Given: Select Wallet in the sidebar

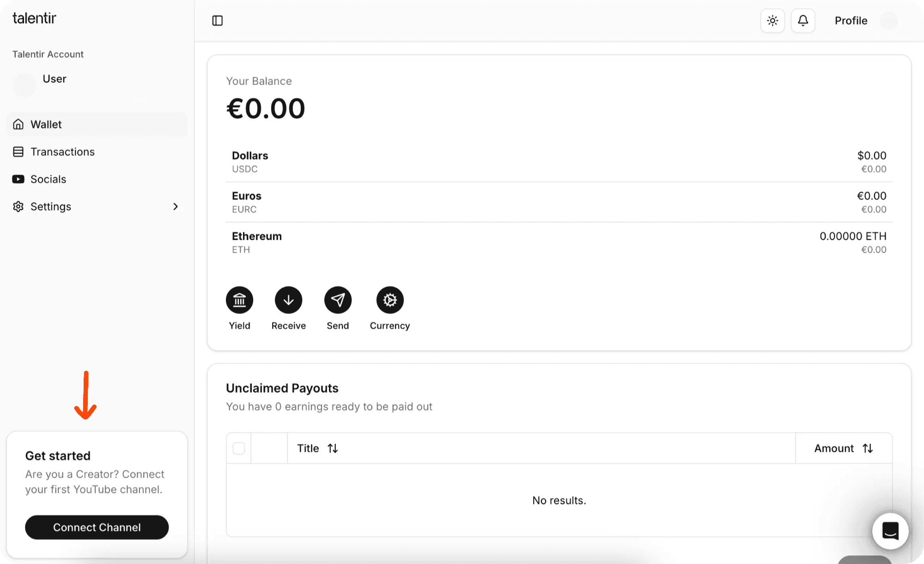Looking at the screenshot, I should point(46,125).
